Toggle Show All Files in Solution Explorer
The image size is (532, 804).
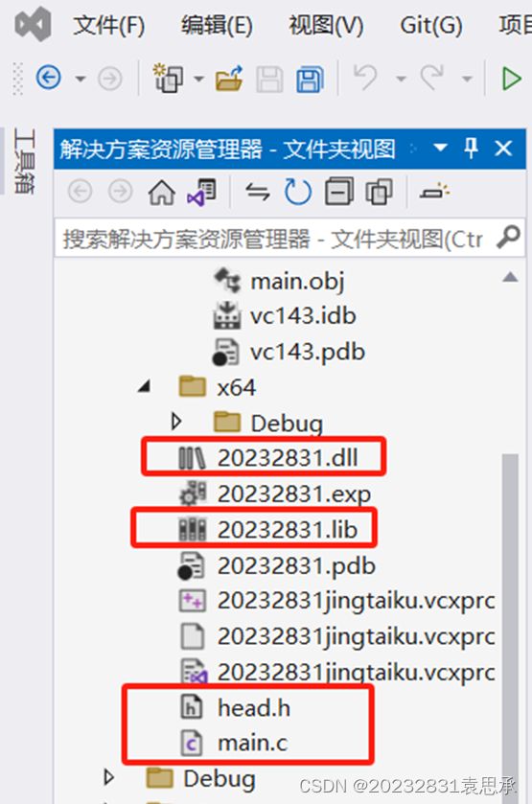tap(380, 192)
